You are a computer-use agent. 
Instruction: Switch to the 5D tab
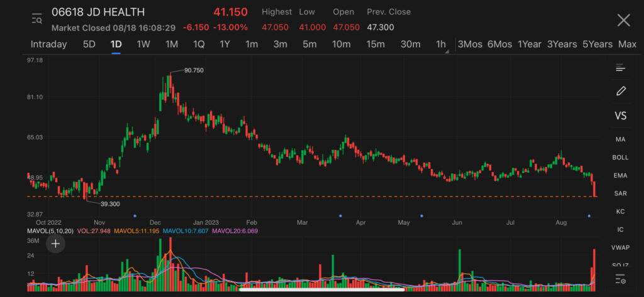coord(89,45)
